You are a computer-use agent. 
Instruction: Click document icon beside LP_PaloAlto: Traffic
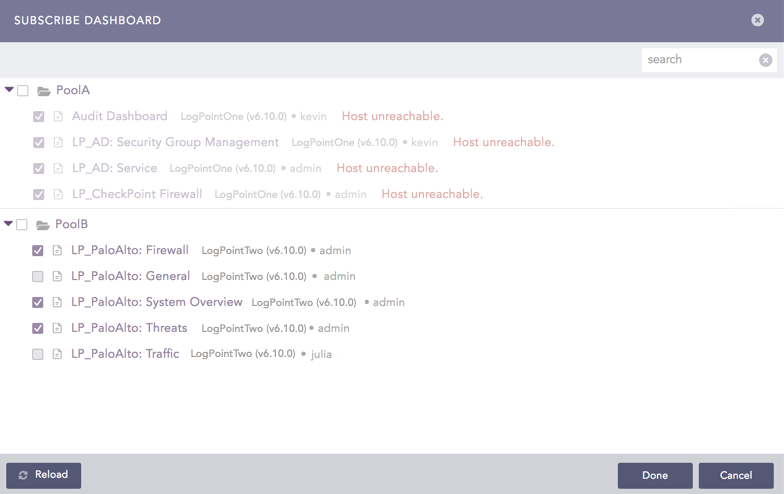click(58, 354)
